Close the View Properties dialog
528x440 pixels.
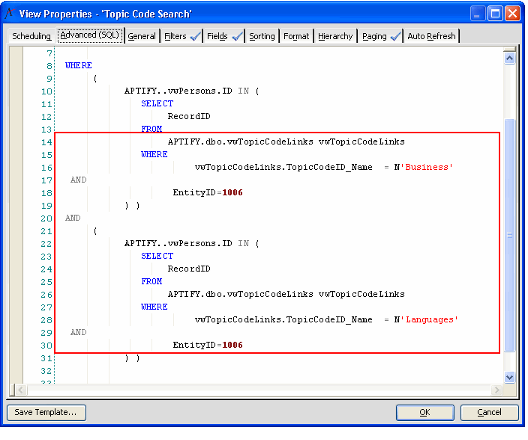[513, 14]
